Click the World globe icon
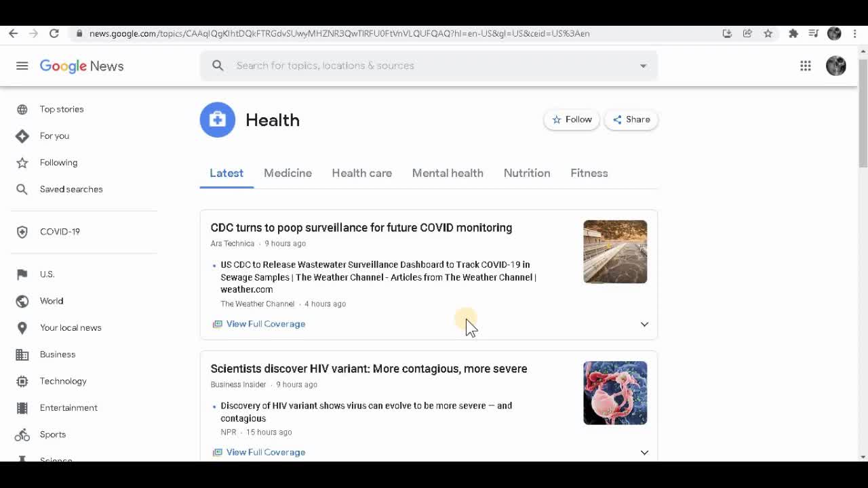This screenshot has width=868, height=488. point(22,301)
